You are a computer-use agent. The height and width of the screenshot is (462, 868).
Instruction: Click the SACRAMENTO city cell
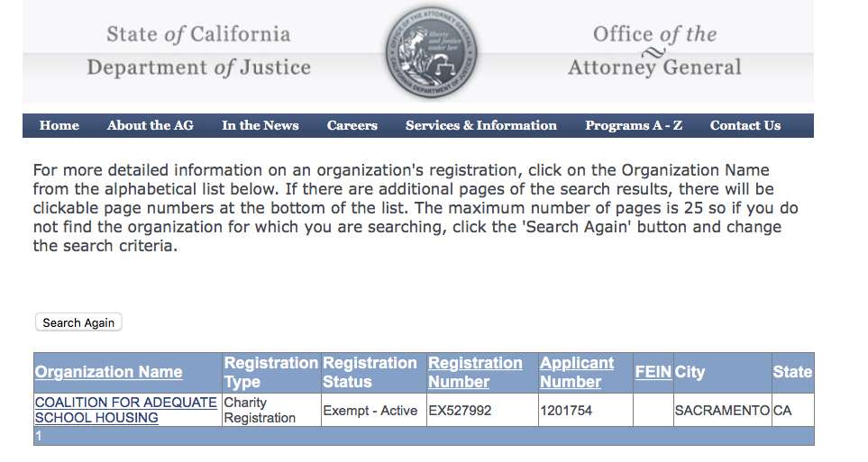[x=722, y=411]
